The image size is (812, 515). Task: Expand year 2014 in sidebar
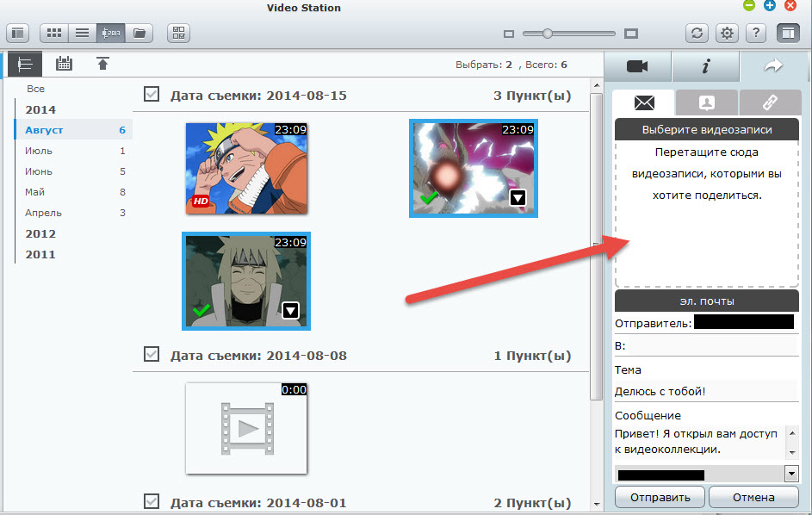click(40, 110)
